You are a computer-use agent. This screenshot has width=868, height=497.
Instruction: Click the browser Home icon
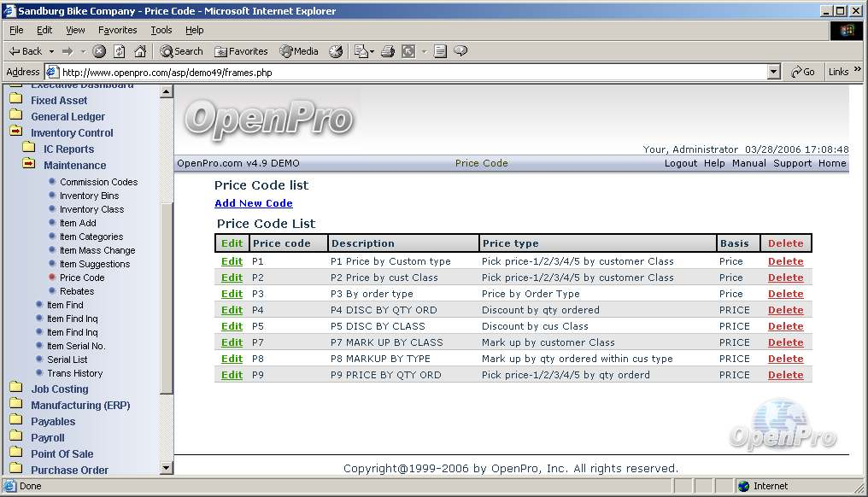(x=140, y=51)
